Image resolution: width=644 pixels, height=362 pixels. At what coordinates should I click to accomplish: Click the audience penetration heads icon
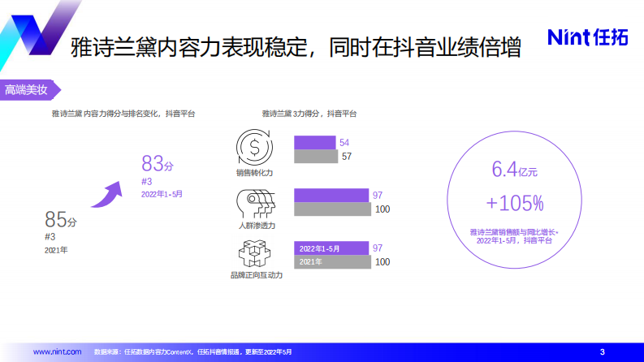(x=256, y=204)
